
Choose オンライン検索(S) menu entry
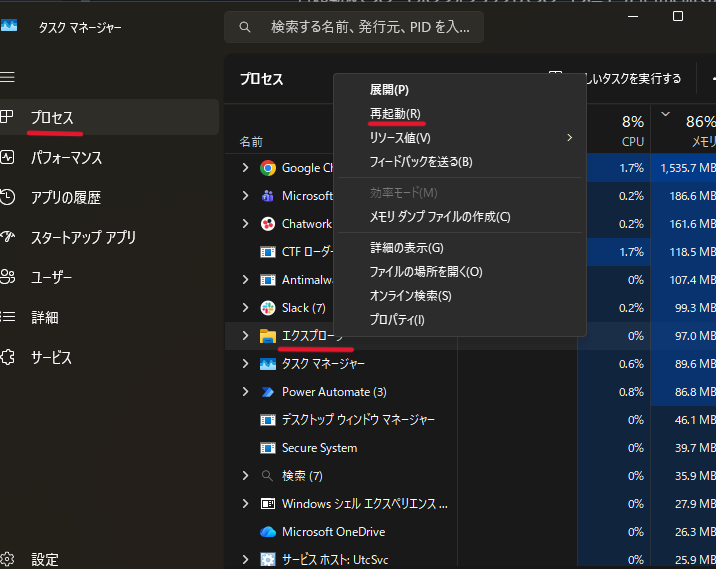(x=460, y=296)
